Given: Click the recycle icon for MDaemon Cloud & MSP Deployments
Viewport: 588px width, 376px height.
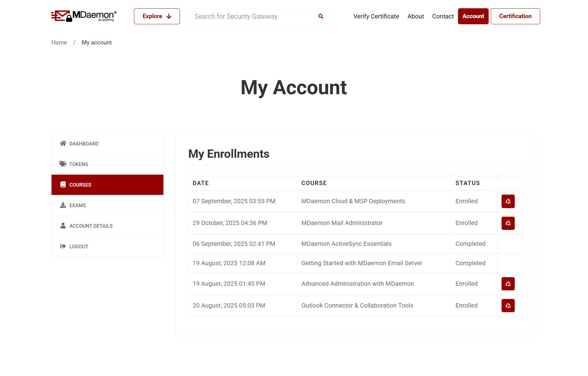Looking at the screenshot, I should 508,201.
